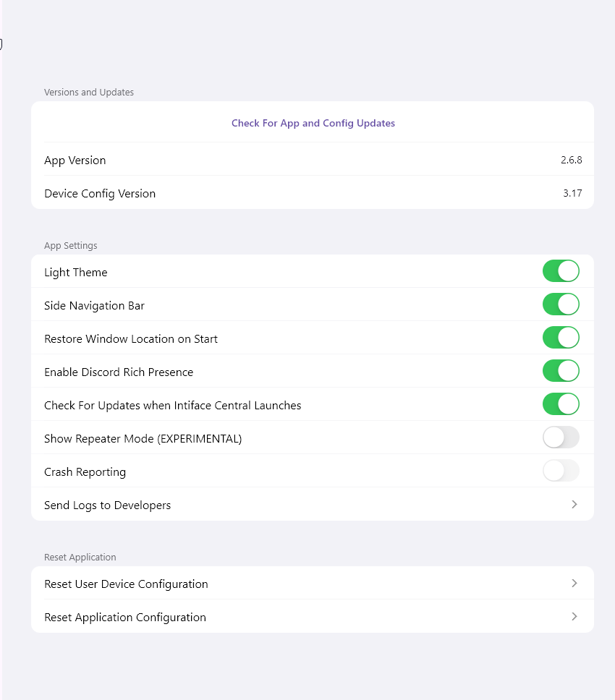Click the device config version number 3.17
This screenshot has height=700, width=615.
coord(572,194)
